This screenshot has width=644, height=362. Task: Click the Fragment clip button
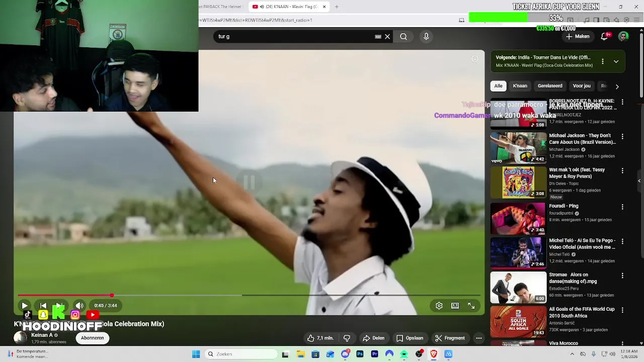pyautogui.click(x=449, y=338)
